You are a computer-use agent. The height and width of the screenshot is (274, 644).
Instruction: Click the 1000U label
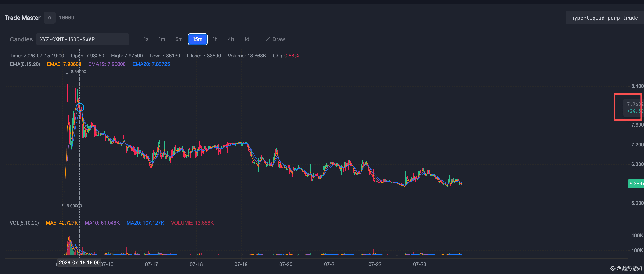click(66, 18)
